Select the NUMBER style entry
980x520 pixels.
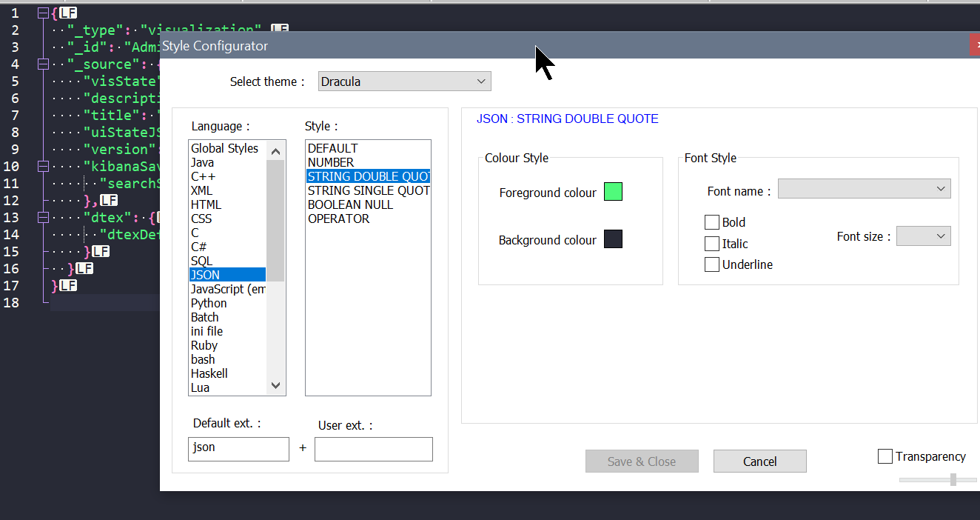coord(331,162)
